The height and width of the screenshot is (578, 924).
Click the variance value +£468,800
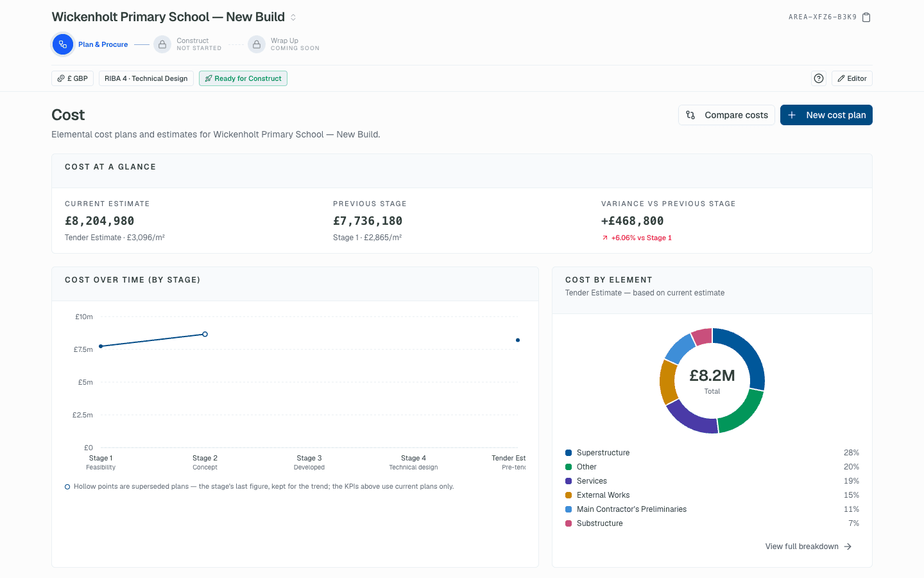633,221
